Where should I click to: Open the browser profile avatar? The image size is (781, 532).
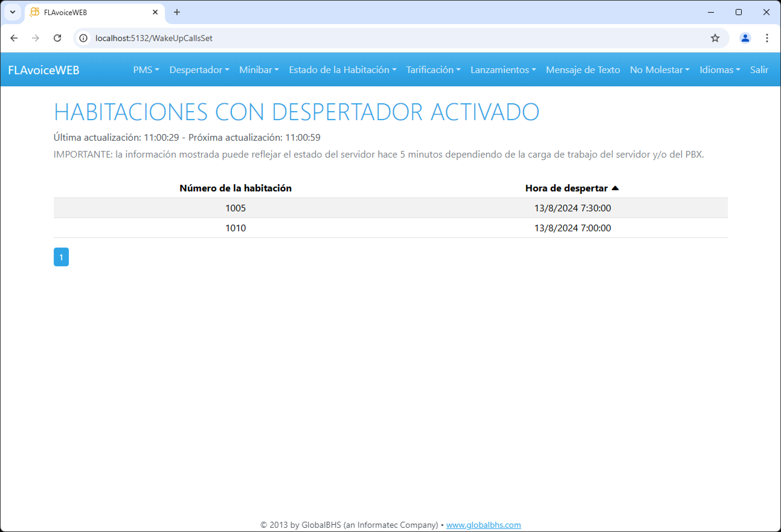(x=745, y=38)
